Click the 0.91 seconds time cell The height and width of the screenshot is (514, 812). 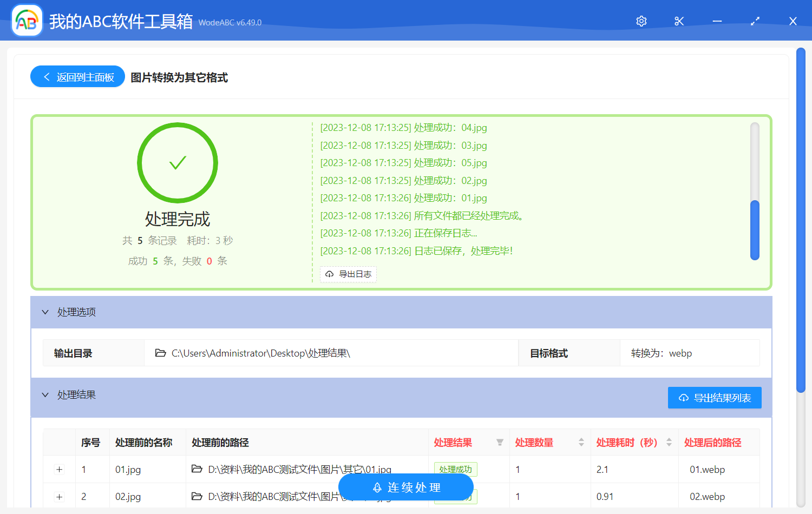click(605, 497)
